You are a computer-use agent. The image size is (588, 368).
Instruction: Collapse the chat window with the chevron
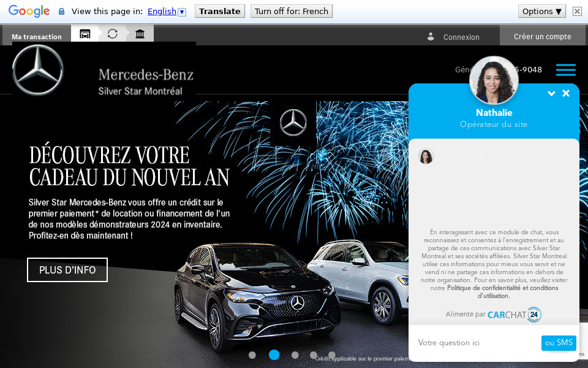click(x=551, y=93)
